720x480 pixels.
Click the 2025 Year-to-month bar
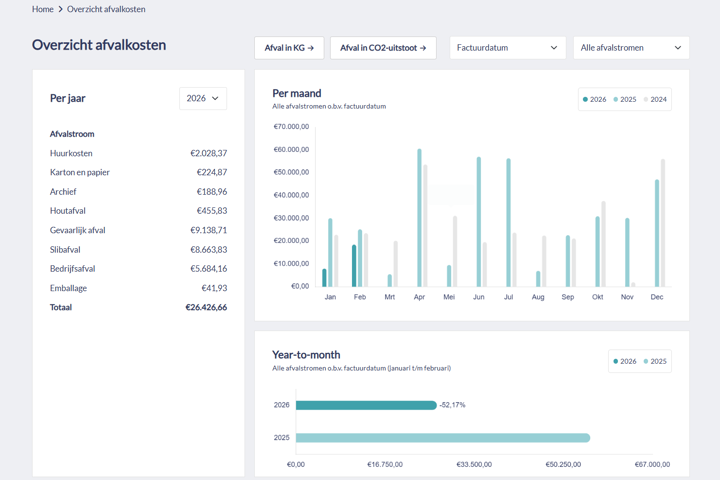pyautogui.click(x=442, y=438)
